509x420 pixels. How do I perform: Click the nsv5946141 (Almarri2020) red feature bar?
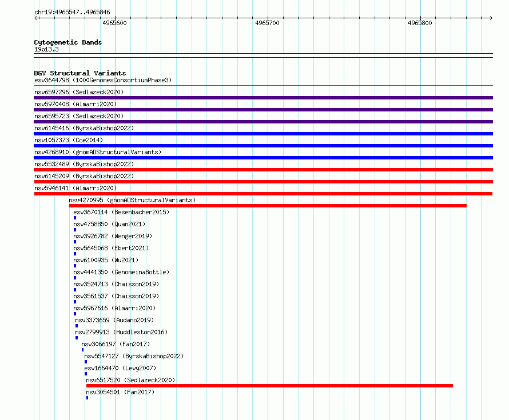263,194
